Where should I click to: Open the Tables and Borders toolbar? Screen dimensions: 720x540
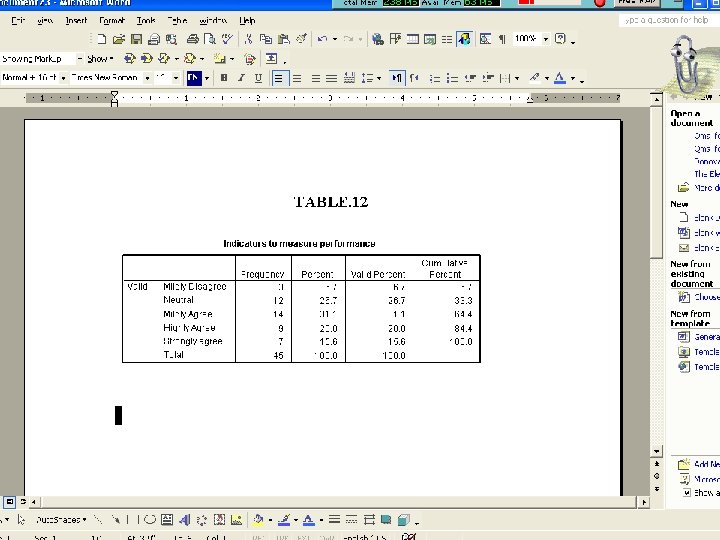395,39
